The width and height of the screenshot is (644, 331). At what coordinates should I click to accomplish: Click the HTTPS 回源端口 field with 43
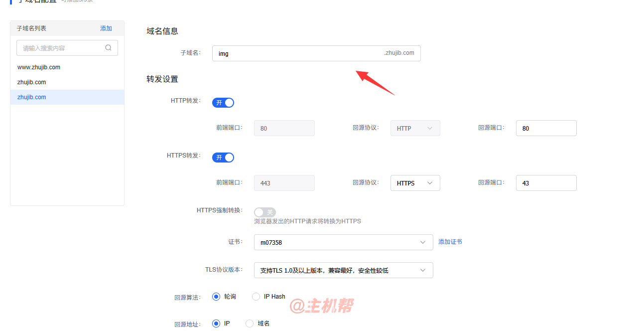546,183
